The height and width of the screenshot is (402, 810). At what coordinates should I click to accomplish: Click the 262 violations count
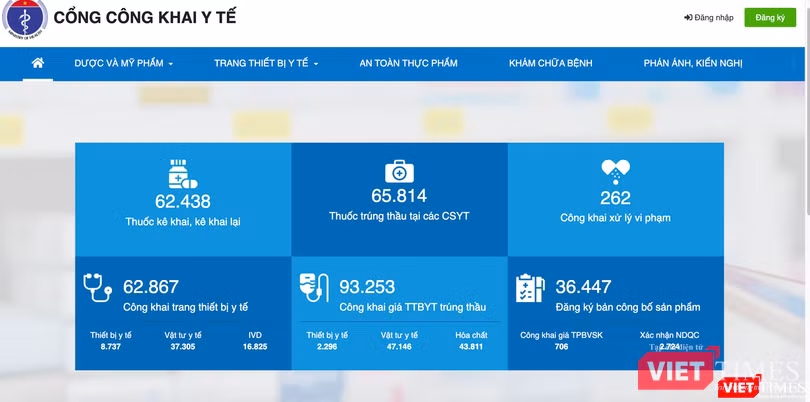click(616, 198)
